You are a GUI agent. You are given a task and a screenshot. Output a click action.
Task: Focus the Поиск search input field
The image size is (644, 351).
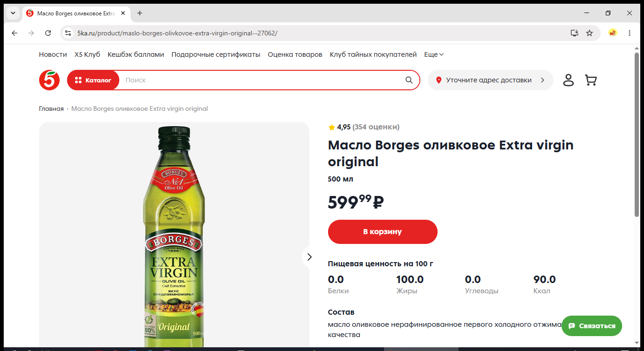(261, 80)
